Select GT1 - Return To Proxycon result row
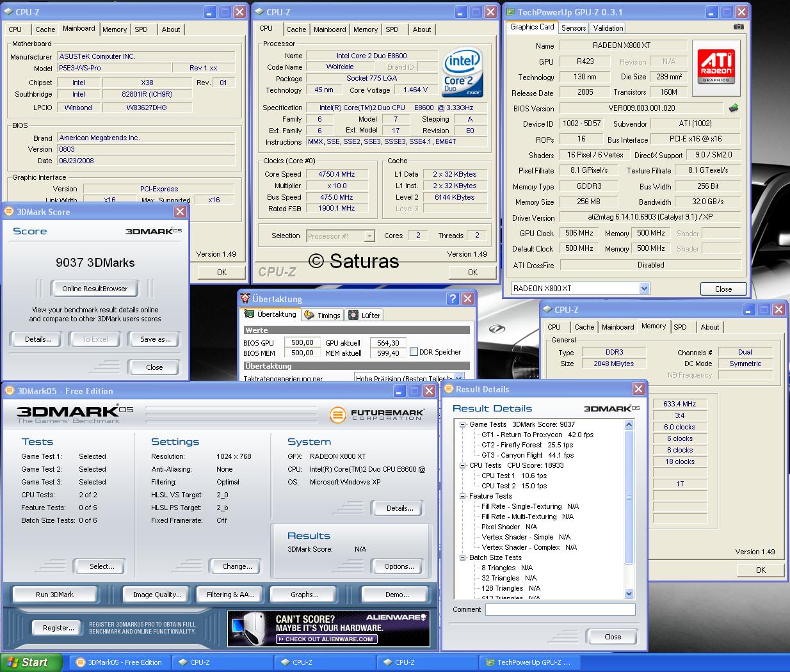The width and height of the screenshot is (790, 672). pos(537,435)
